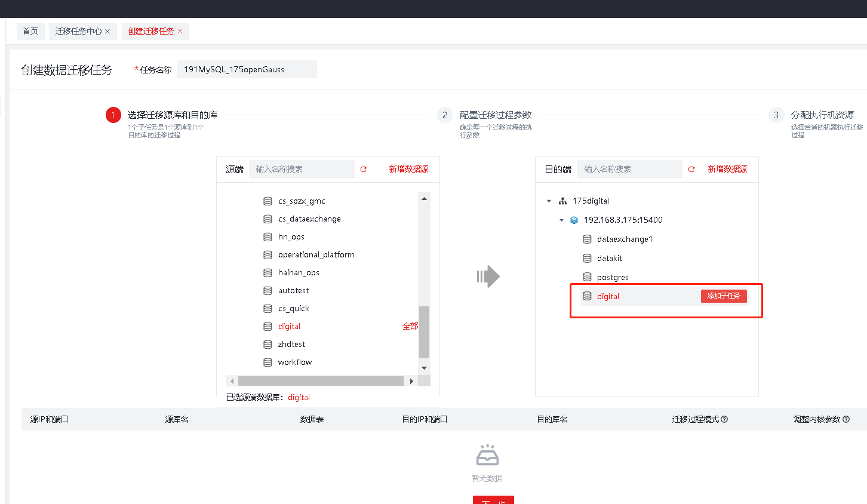
Task: Click database icon beside hainan_ops
Action: tap(268, 273)
